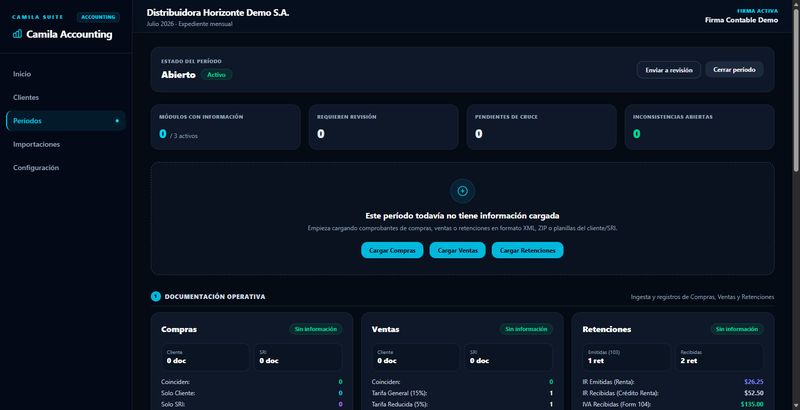Click the Sin información badge on the Compras card

point(316,329)
